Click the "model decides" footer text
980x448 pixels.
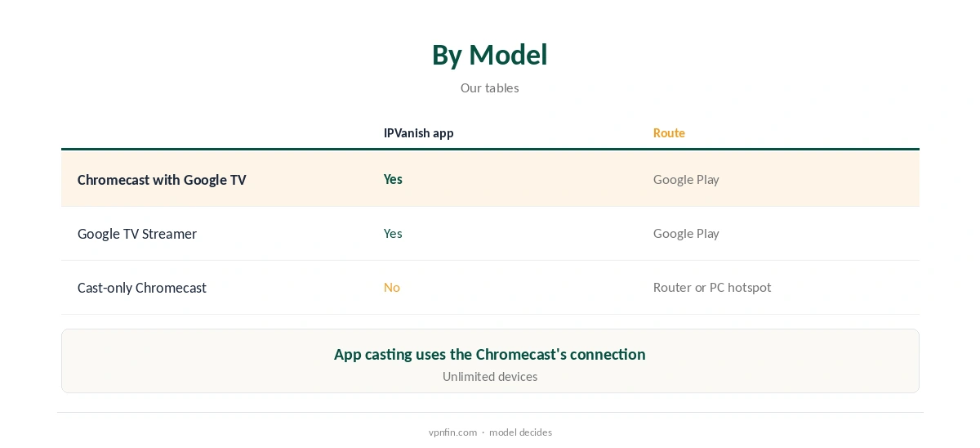(520, 432)
